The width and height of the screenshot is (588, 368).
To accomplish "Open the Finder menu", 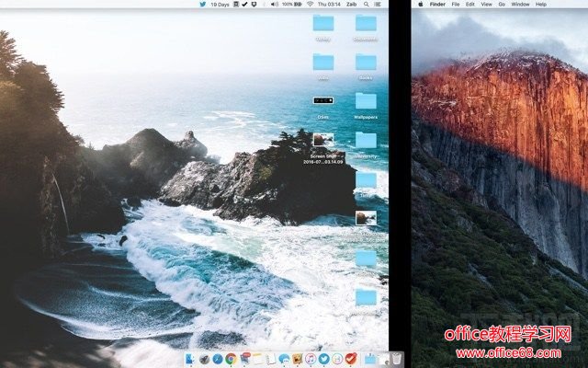I will [437, 4].
